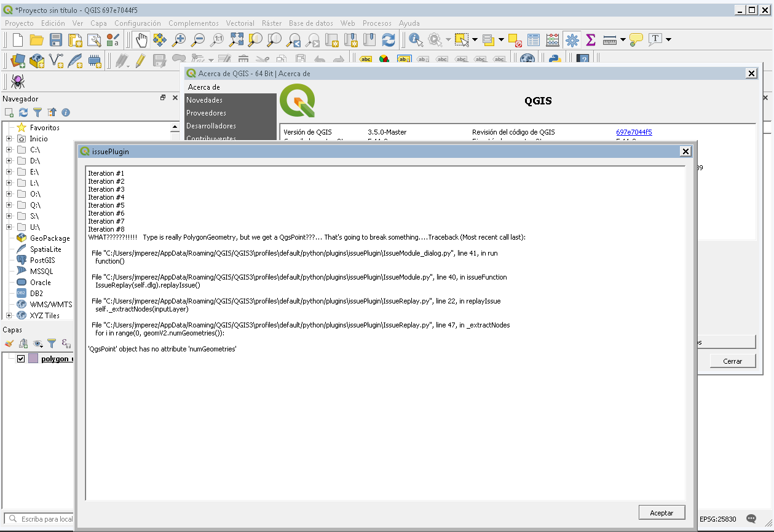Activate the Zoom In magnifier tool
Image resolution: width=774 pixels, height=532 pixels.
coord(179,40)
